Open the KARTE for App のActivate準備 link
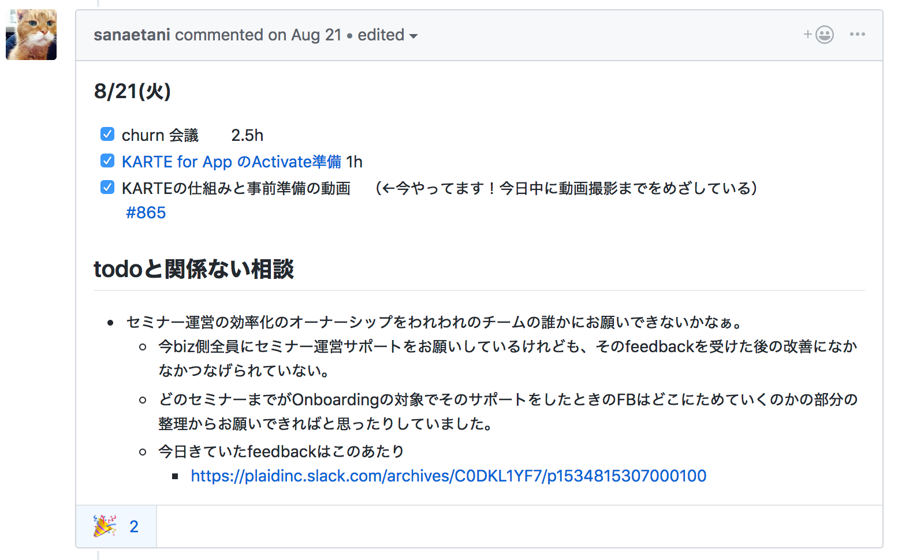924x560 pixels. (231, 162)
